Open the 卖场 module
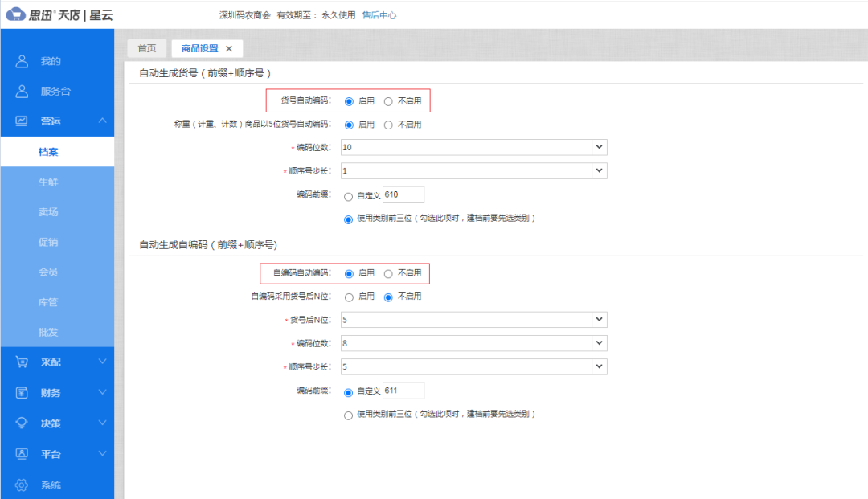Screen dimensions: 868x499 click(51, 212)
